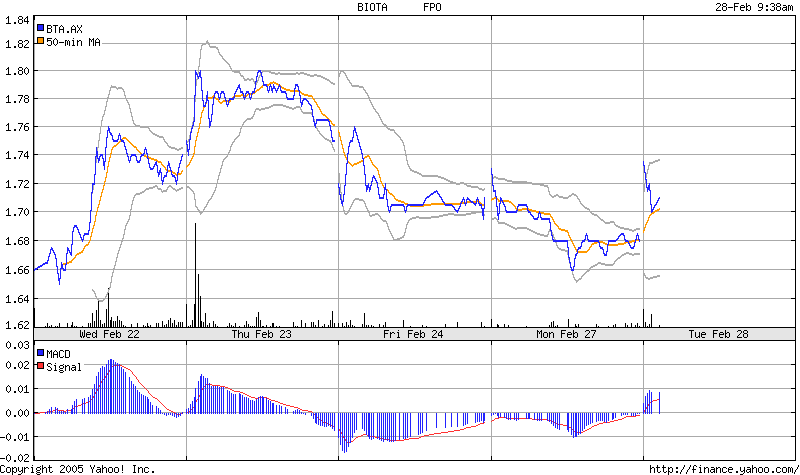Click the tallest volume bar on Thursday
This screenshot has height=475, width=800.
tap(195, 275)
